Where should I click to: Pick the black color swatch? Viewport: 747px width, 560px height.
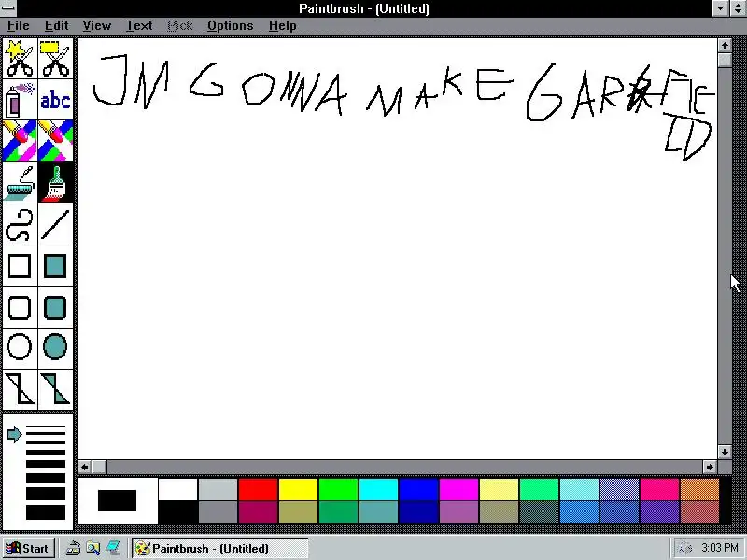point(177,511)
